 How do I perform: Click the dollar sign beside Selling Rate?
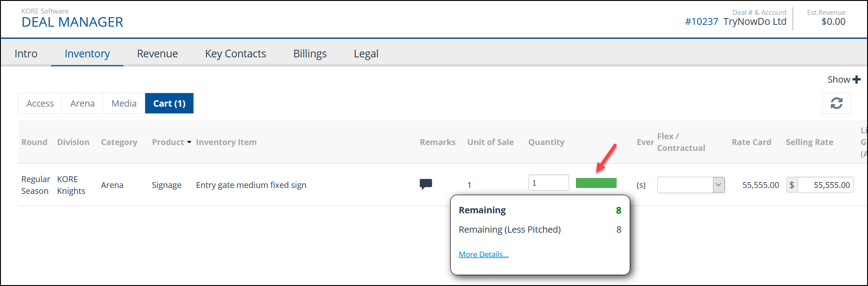[x=792, y=185]
